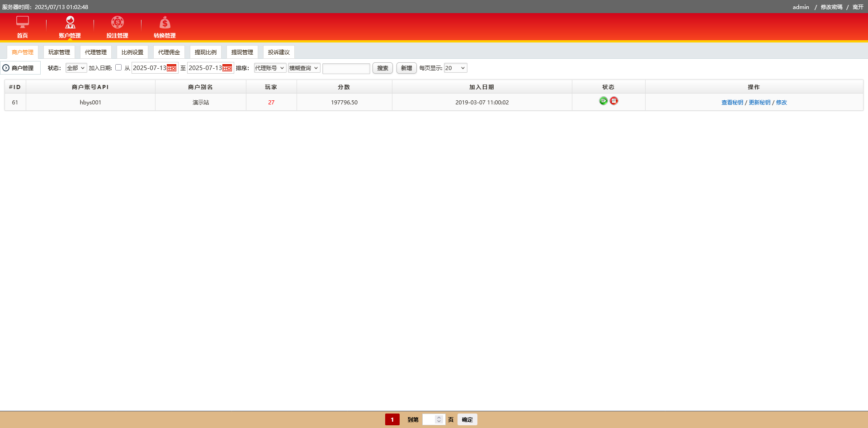The height and width of the screenshot is (428, 868).
Task: Click the search keyword input field
Action: coord(346,68)
